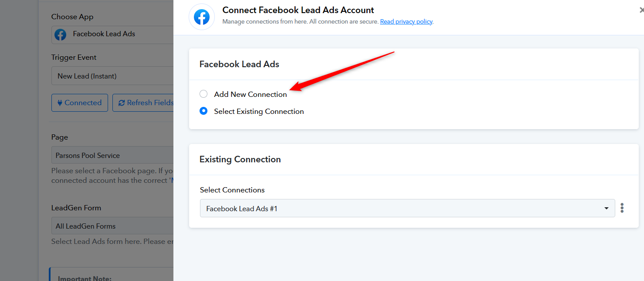Image resolution: width=644 pixels, height=281 pixels.
Task: Click the Facebook logo in dialog header
Action: pos(202,17)
